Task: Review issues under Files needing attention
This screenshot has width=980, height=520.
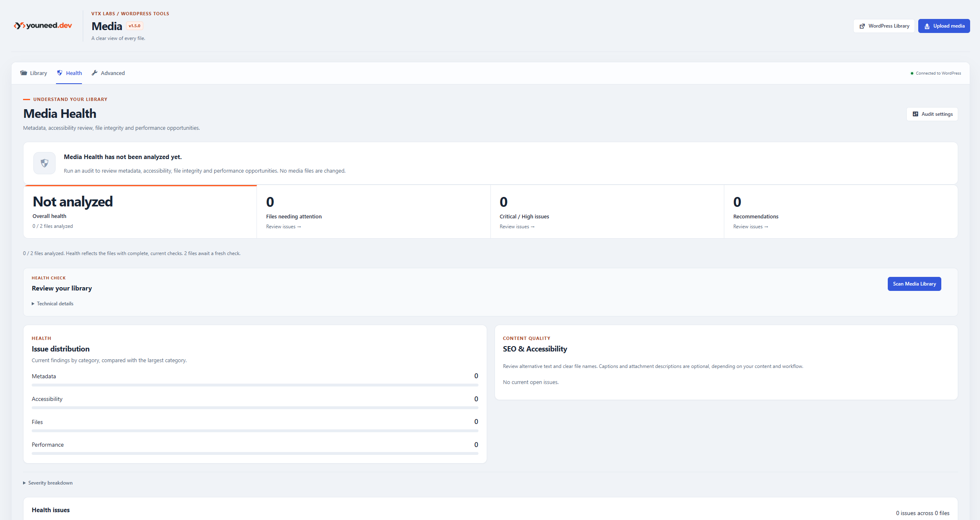Action: point(284,227)
